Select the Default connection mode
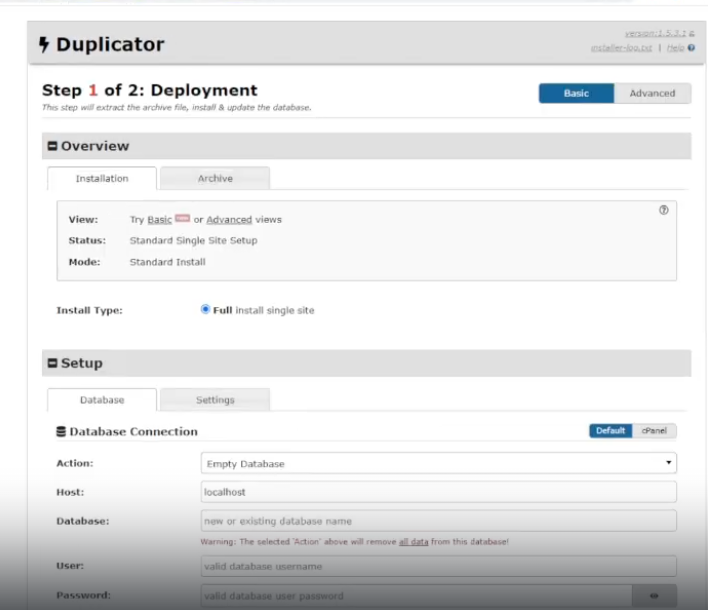Viewport: 708px width, 610px height. (x=610, y=431)
